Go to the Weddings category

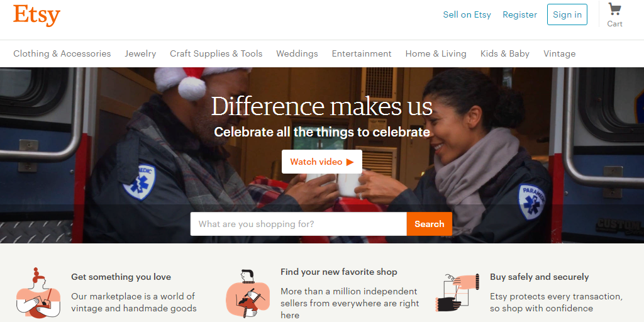(x=297, y=53)
